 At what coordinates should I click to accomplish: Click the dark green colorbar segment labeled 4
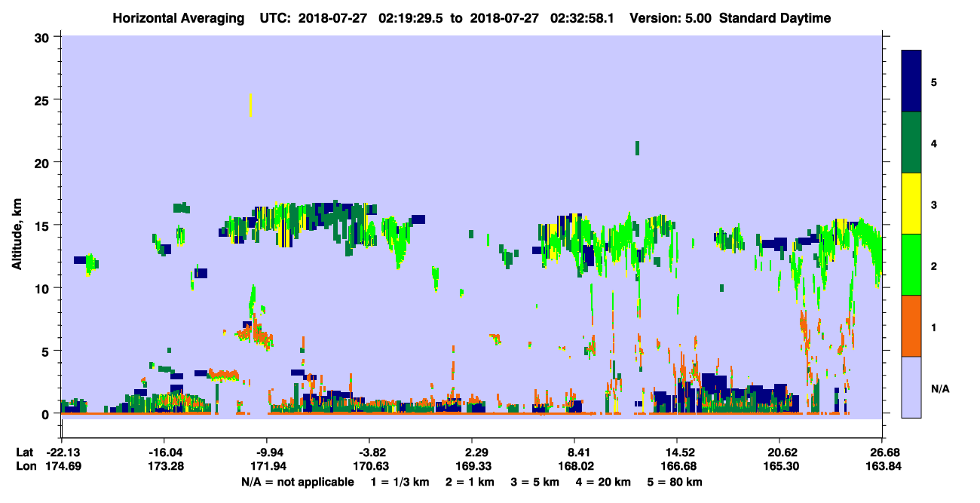911,143
